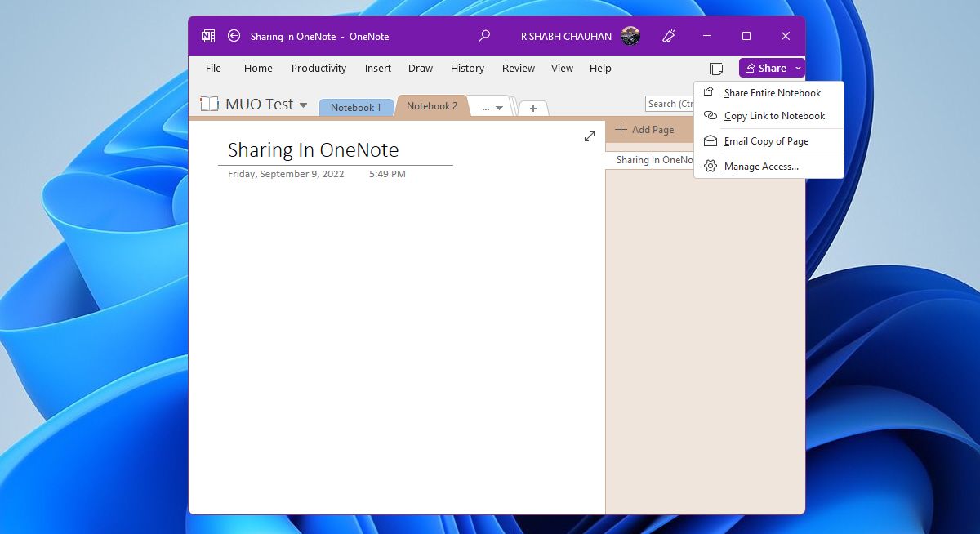This screenshot has width=980, height=534.
Task: Minimize the OneNote window
Action: pyautogui.click(x=707, y=36)
